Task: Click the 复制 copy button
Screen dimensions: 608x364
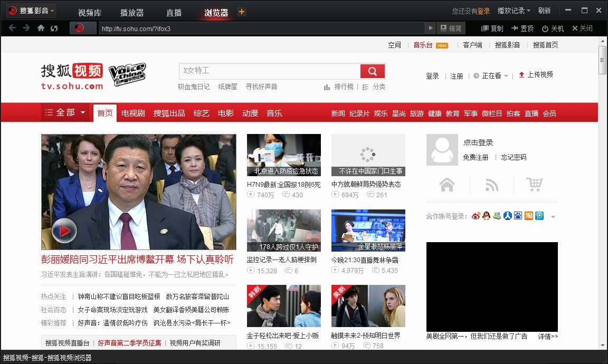Action: (x=492, y=28)
